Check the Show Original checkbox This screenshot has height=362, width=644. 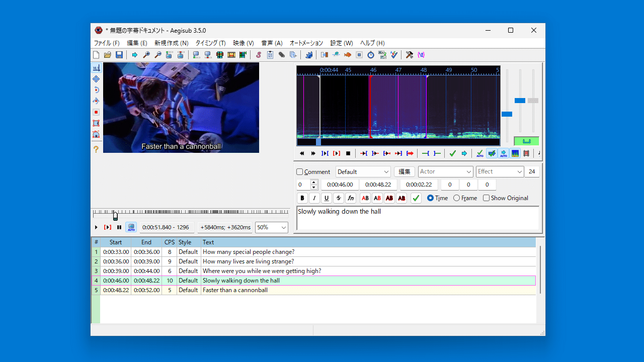pos(486,198)
